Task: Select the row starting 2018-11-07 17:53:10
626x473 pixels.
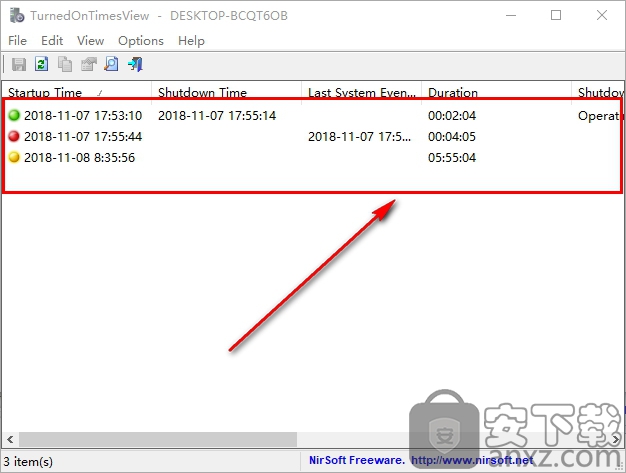Action: point(312,115)
